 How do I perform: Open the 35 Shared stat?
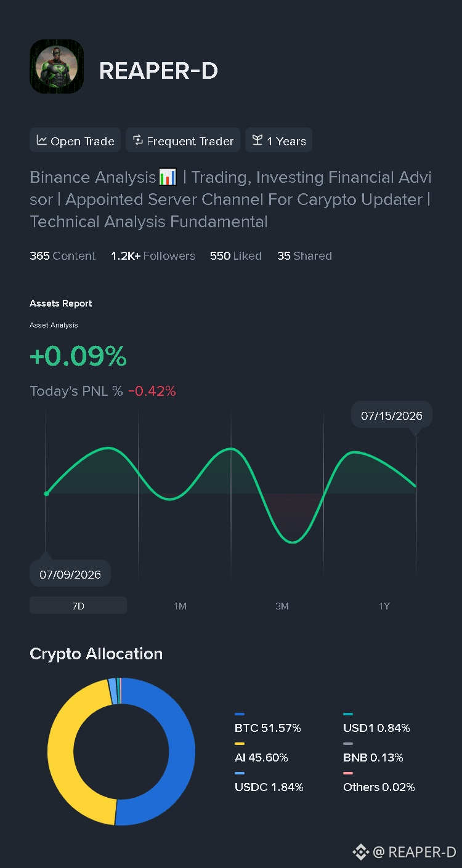coord(304,256)
